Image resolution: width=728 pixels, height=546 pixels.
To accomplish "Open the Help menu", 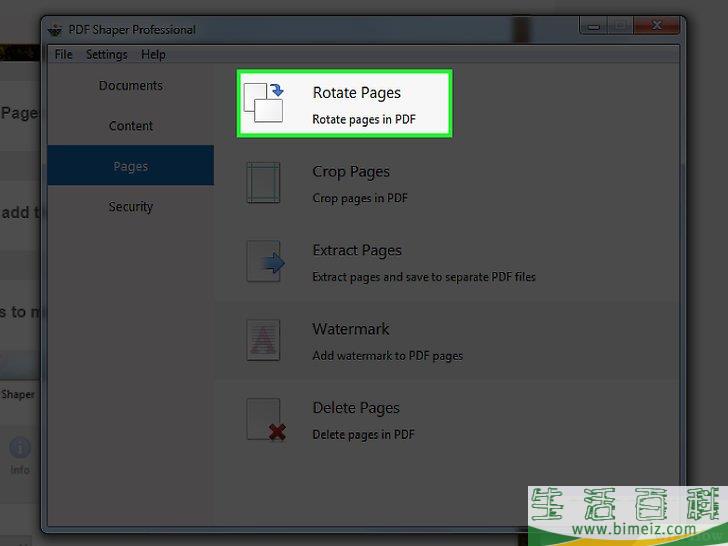I will (153, 54).
